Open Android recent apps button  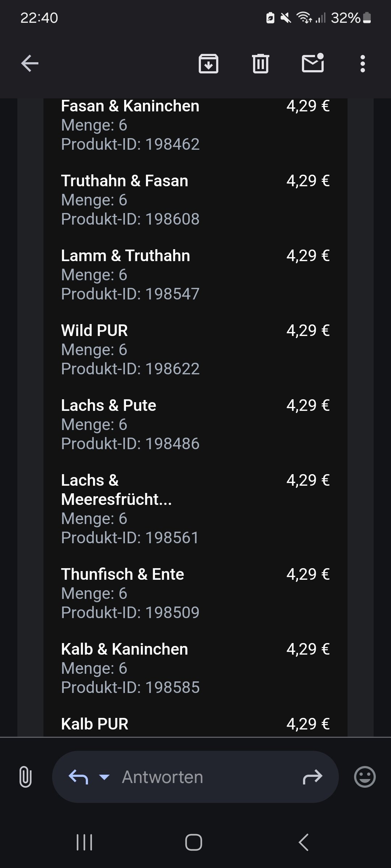(x=84, y=842)
